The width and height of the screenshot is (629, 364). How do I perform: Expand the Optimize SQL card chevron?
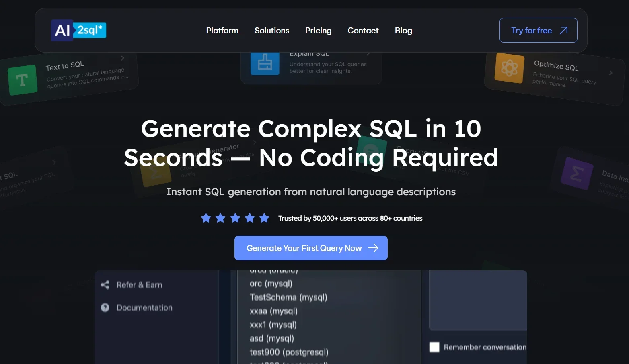tap(610, 73)
